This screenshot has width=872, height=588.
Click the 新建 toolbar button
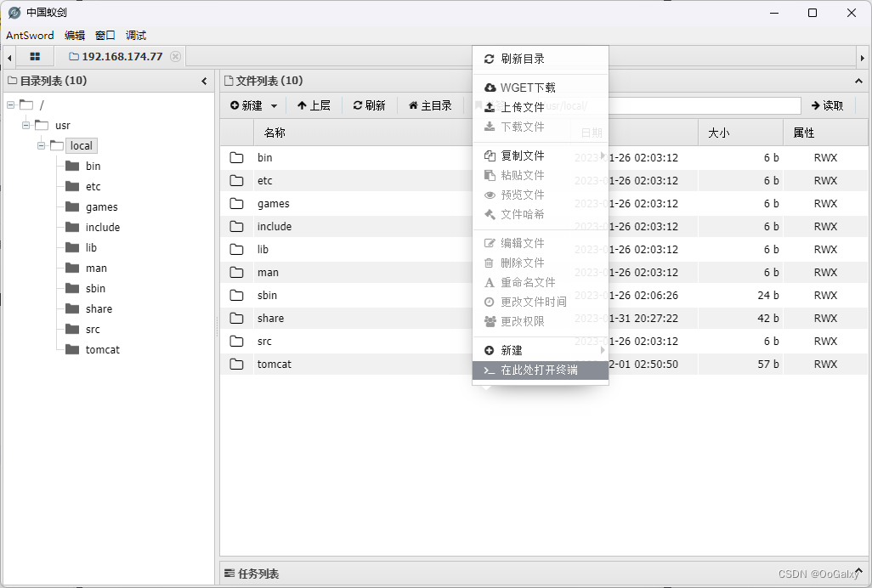pos(246,105)
